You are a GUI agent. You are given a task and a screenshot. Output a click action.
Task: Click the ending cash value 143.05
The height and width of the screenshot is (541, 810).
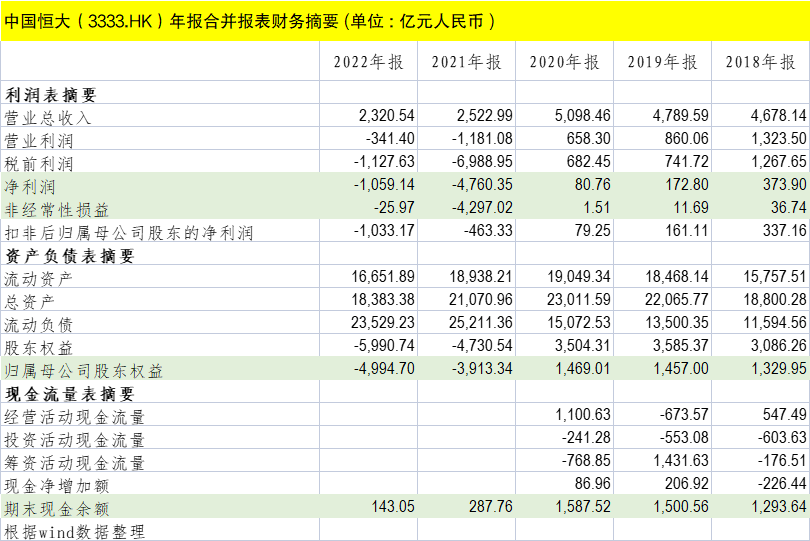393,506
